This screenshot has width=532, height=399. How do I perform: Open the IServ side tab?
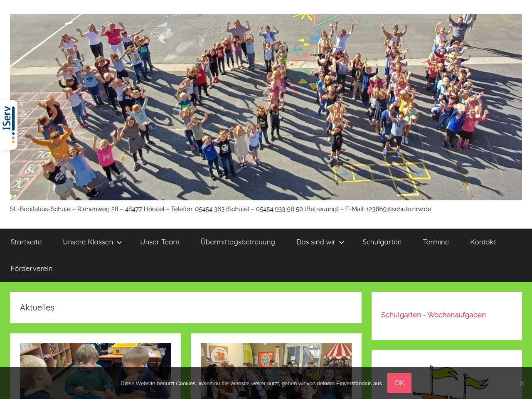(8, 124)
